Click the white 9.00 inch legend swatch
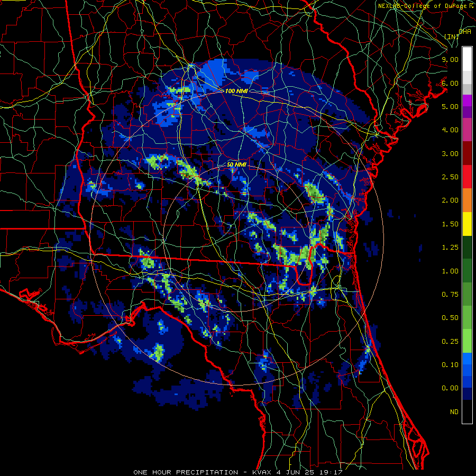This screenshot has height=476, width=476. tap(467, 59)
